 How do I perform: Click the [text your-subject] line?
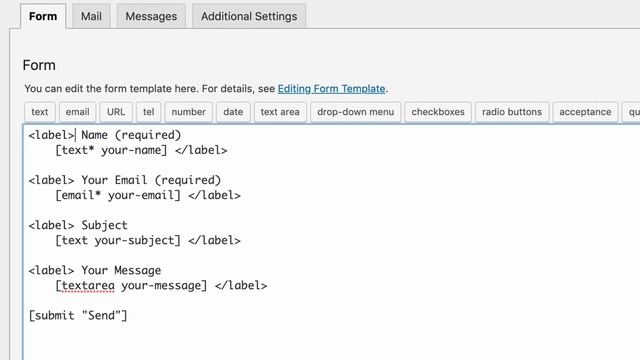[x=148, y=240]
